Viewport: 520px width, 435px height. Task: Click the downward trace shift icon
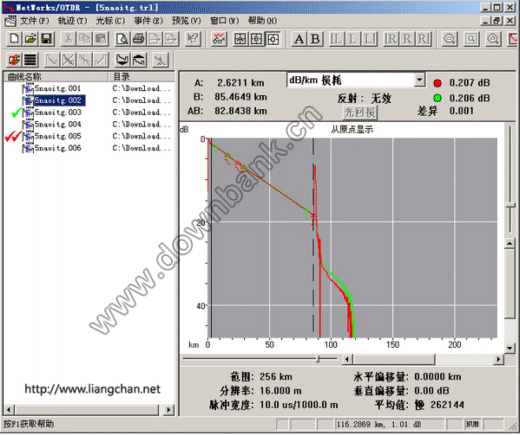pyautogui.click(x=122, y=60)
